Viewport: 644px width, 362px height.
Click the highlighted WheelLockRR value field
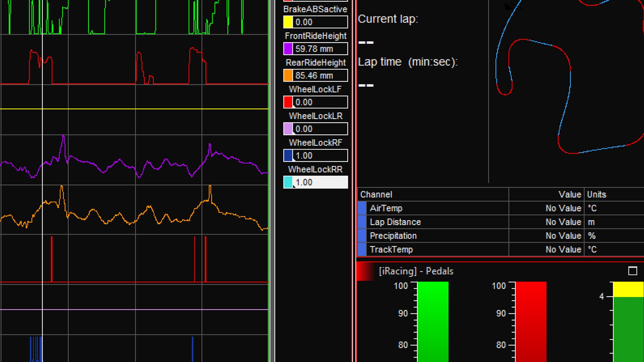tap(319, 182)
